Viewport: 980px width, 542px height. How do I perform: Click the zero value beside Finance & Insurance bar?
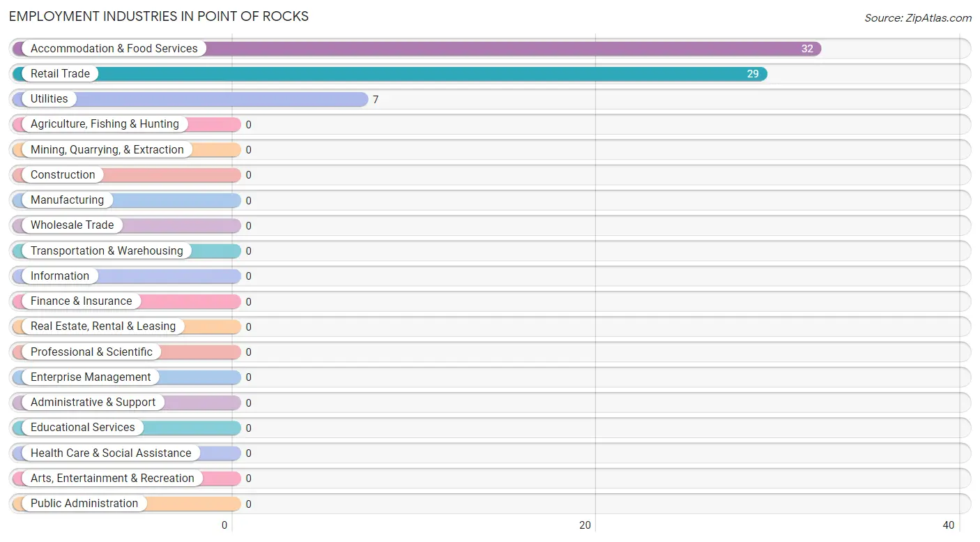click(248, 302)
